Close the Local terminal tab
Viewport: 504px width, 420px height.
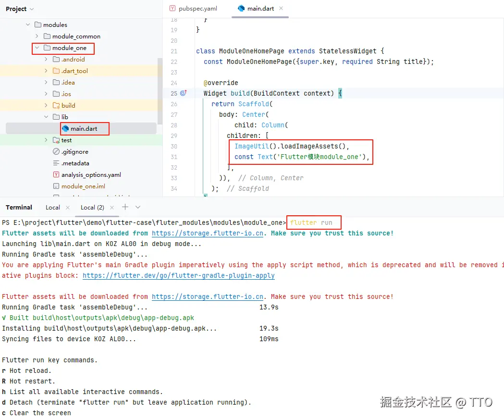coord(67,208)
